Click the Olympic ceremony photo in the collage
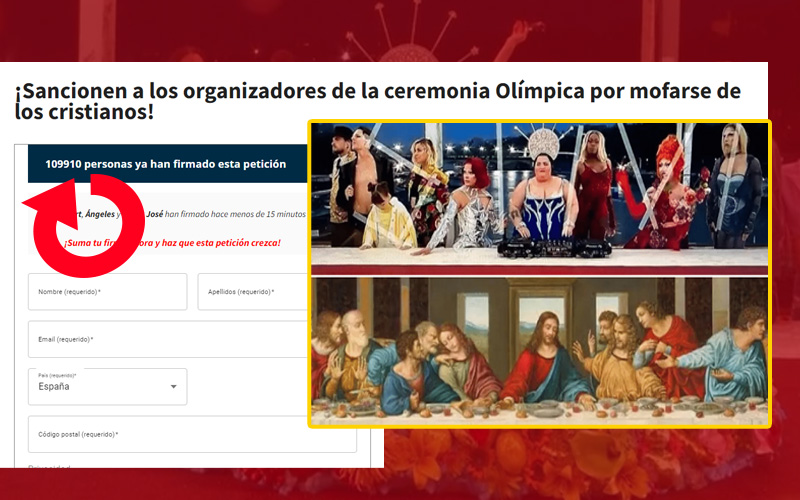Screen dimensions: 800x500 click(x=539, y=198)
